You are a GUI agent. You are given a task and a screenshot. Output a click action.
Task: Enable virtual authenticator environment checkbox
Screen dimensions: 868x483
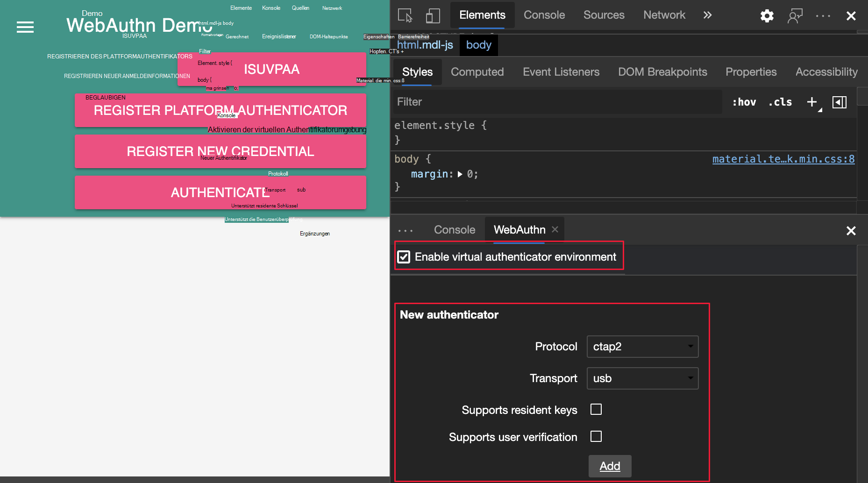coord(404,256)
